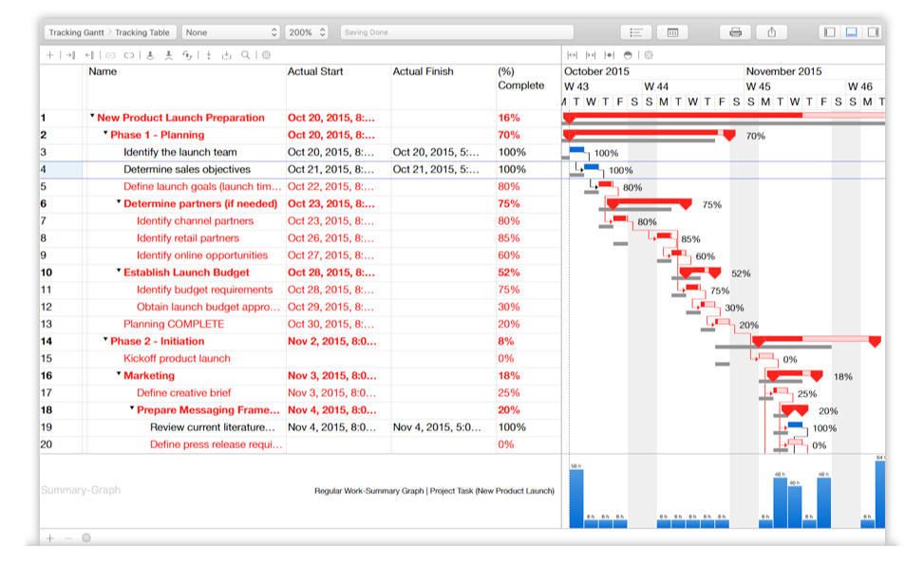Add a new task with the plus icon in table toolbar
924x584 pixels.
tap(50, 55)
